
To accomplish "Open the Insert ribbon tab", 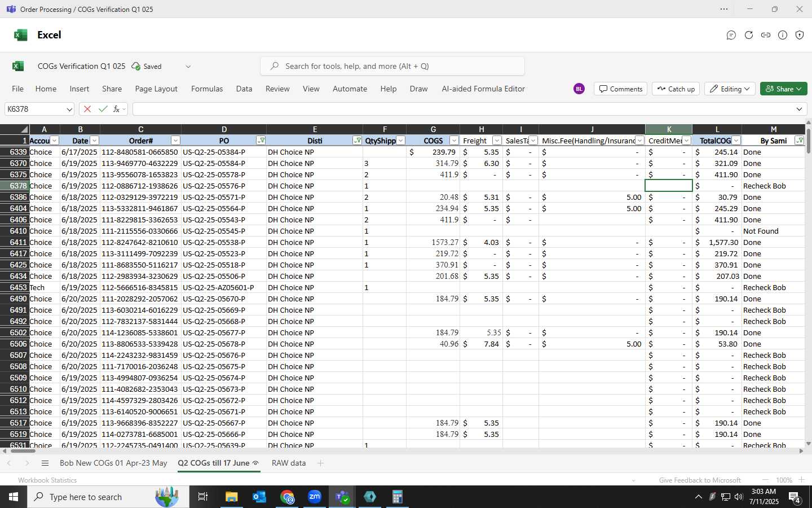I will pyautogui.click(x=80, y=89).
